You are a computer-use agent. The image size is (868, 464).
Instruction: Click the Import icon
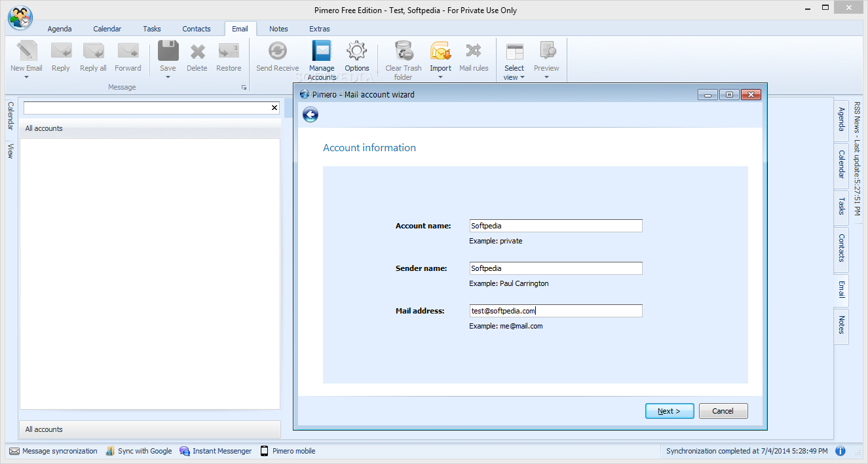pyautogui.click(x=440, y=51)
